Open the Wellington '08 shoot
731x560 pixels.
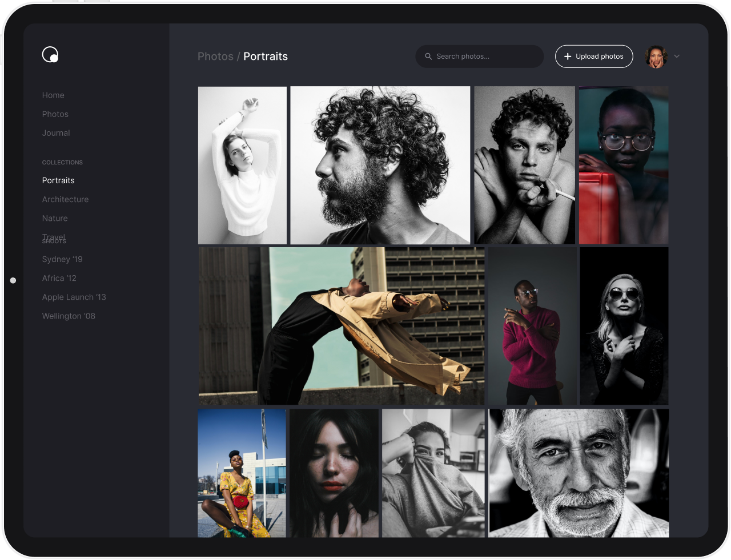tap(69, 316)
